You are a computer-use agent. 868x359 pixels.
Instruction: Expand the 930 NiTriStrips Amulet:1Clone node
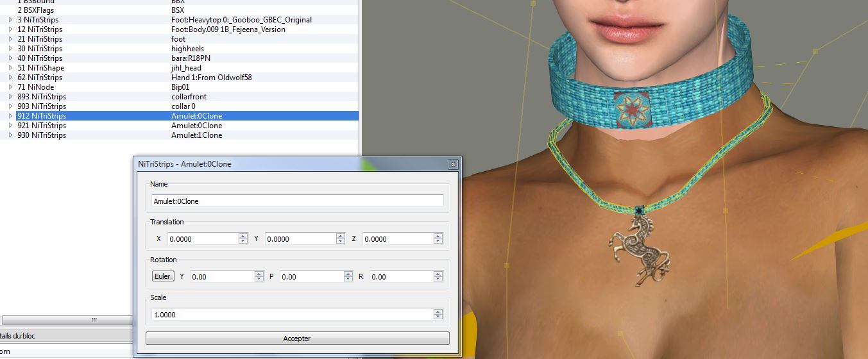coord(11,135)
